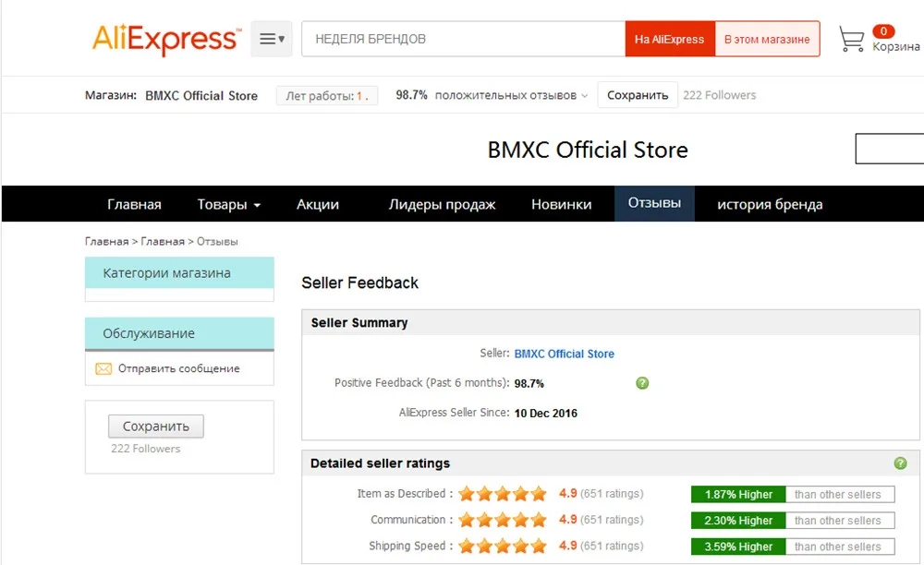The image size is (924, 565).
Task: Open the "Лидеры продаж" nav tab
Action: pyautogui.click(x=442, y=204)
